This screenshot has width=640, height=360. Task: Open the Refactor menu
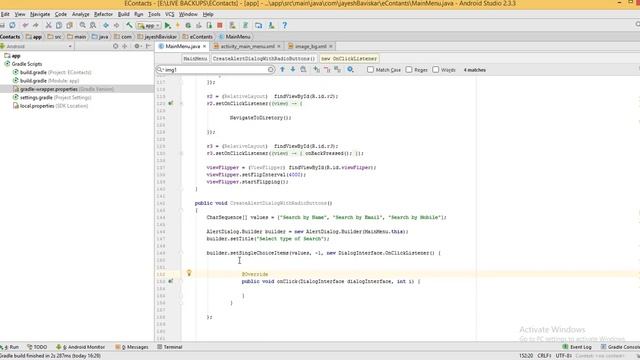103,14
